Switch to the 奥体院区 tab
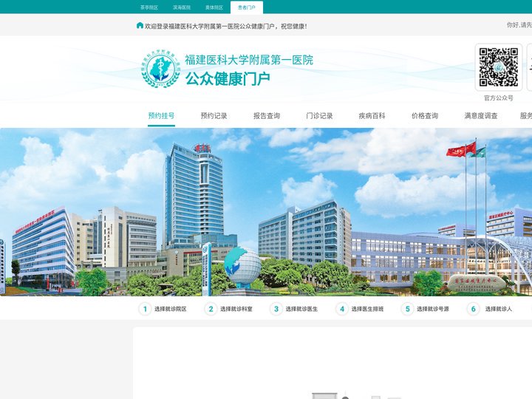The image size is (532, 399). [x=214, y=7]
